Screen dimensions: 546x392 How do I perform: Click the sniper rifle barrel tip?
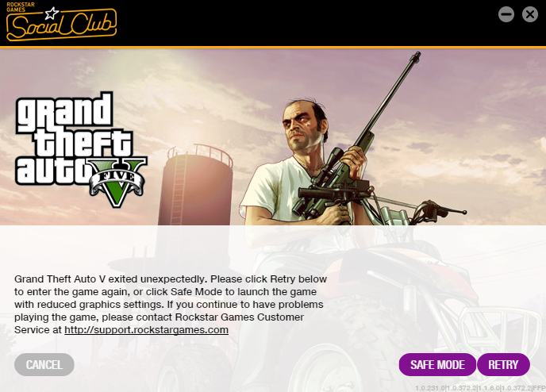pos(415,57)
